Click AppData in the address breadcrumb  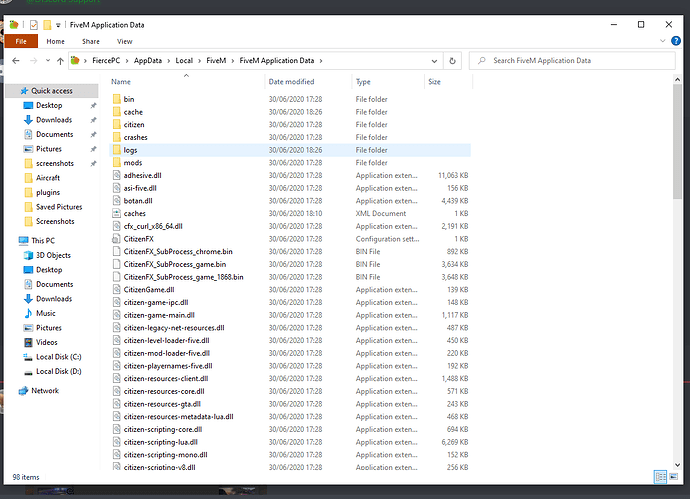(148, 61)
